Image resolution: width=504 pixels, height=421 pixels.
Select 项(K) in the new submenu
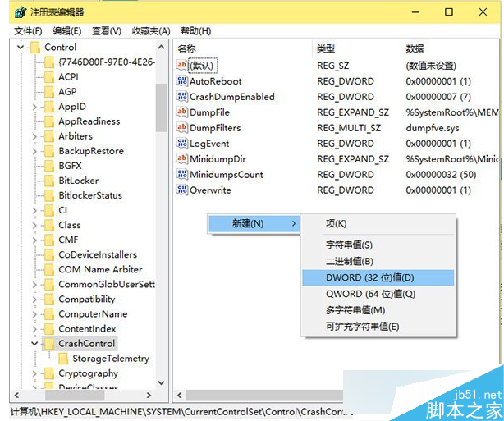point(378,224)
